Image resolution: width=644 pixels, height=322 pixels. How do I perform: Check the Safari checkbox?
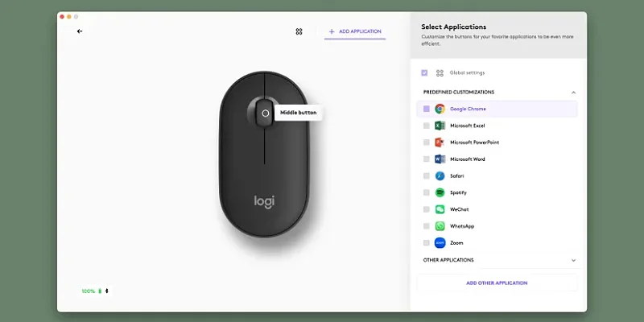click(x=427, y=175)
